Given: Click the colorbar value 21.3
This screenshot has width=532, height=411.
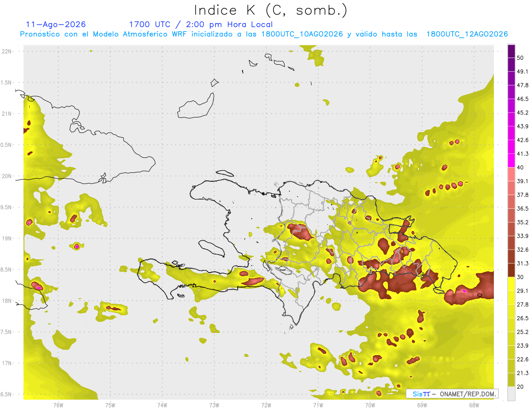Looking at the screenshot, I should (523, 373).
